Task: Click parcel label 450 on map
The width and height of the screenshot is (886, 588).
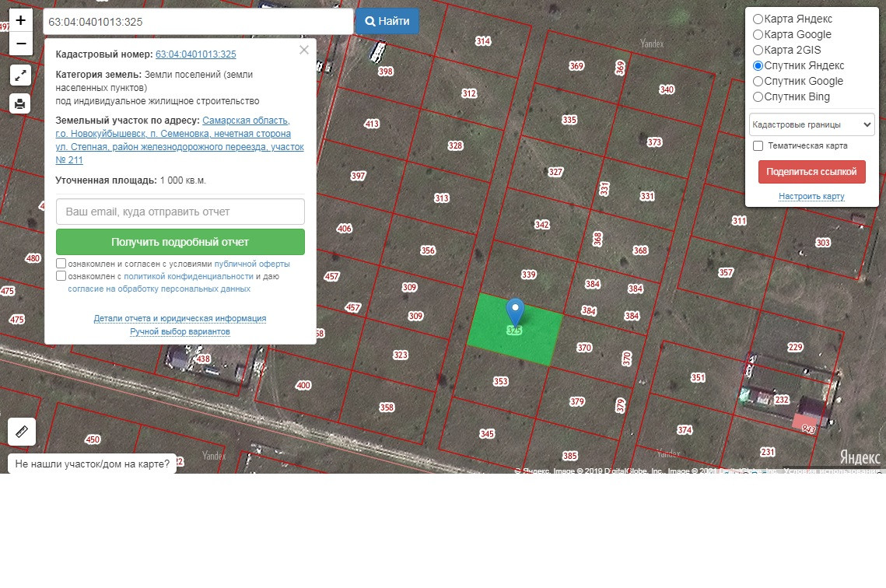Action: (92, 439)
